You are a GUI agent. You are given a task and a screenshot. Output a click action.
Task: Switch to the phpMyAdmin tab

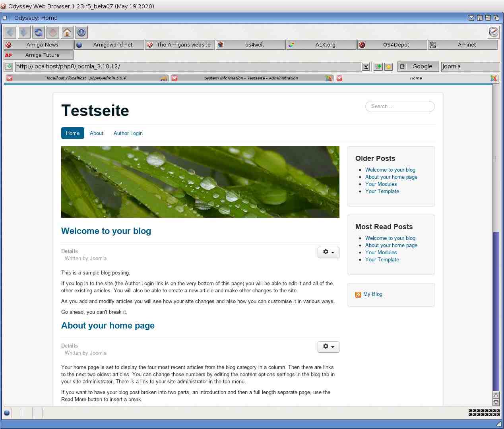tap(86, 78)
